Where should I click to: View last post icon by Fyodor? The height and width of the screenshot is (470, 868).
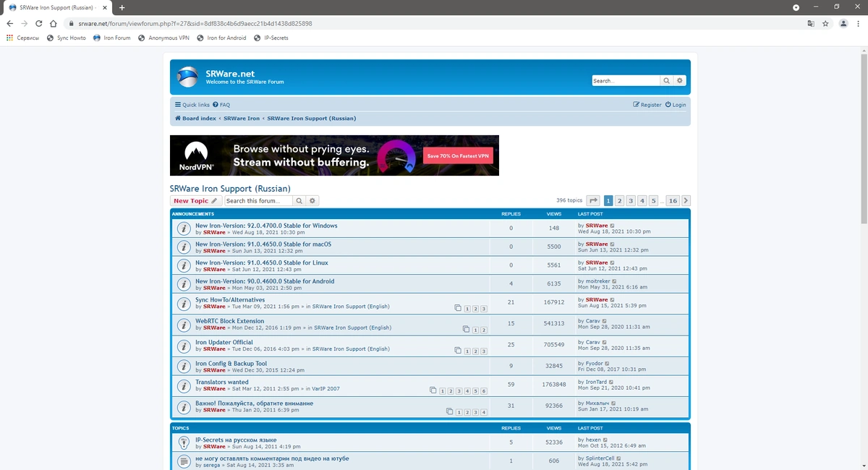[608, 363]
